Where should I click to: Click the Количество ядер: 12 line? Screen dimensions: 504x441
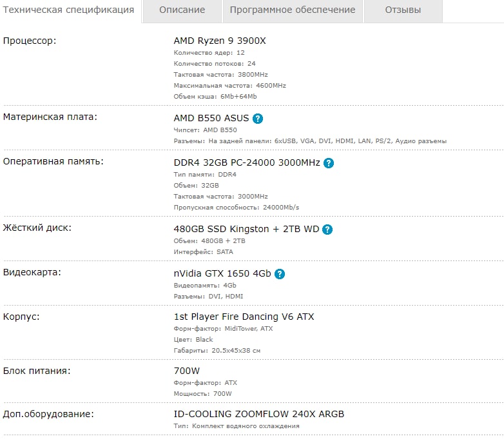(x=209, y=53)
